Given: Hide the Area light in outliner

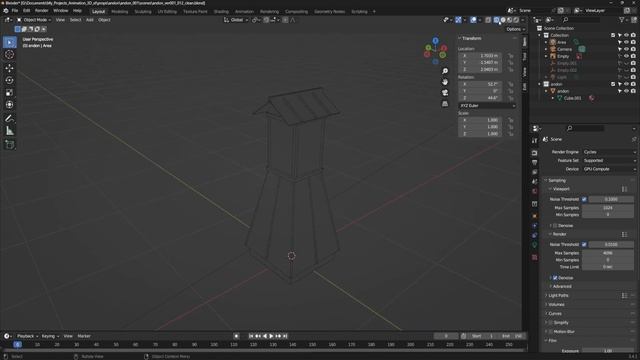Looking at the screenshot, I should pos(627,42).
